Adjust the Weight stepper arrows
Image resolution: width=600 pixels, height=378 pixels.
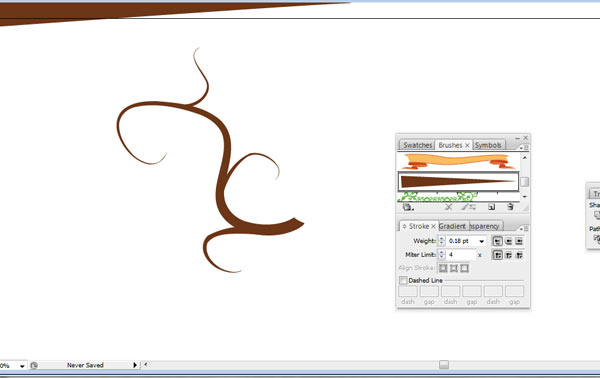[x=442, y=241]
